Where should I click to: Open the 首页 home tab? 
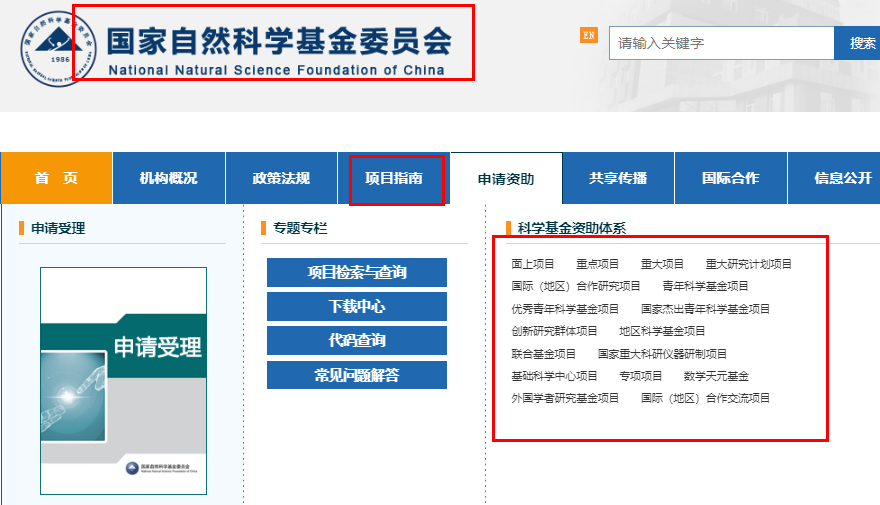click(x=56, y=178)
